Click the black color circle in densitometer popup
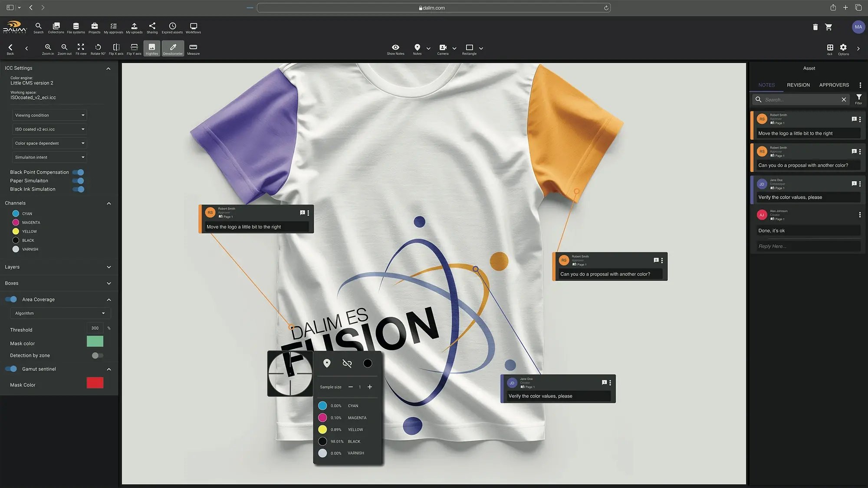This screenshot has width=868, height=488. click(x=368, y=363)
